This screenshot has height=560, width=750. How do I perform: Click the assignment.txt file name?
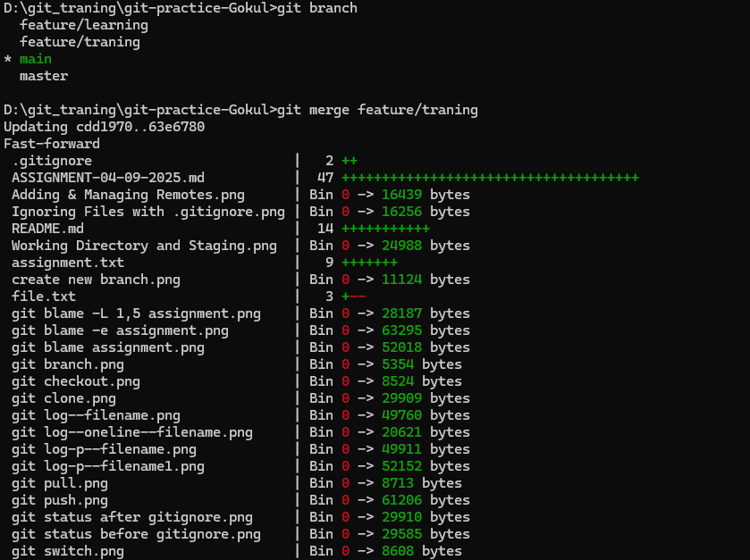(x=68, y=263)
